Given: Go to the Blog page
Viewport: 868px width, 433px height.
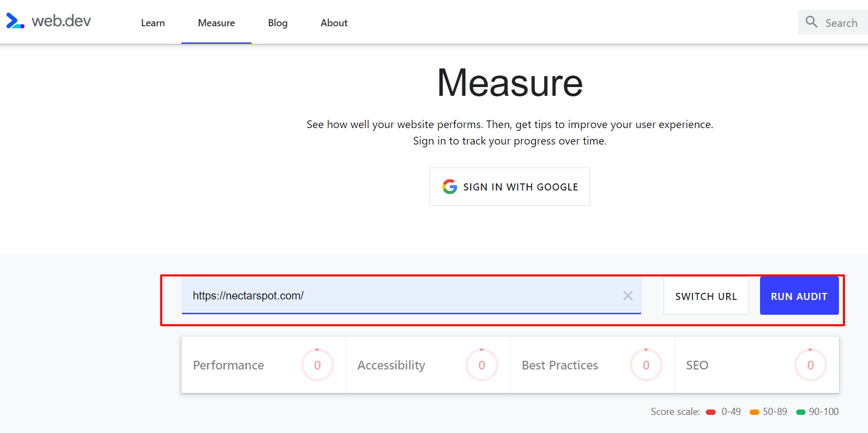Looking at the screenshot, I should click(x=278, y=23).
